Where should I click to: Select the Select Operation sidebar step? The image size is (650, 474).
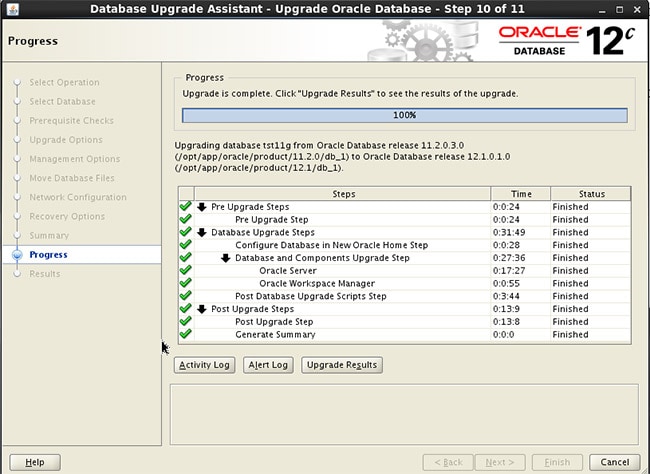(x=64, y=83)
